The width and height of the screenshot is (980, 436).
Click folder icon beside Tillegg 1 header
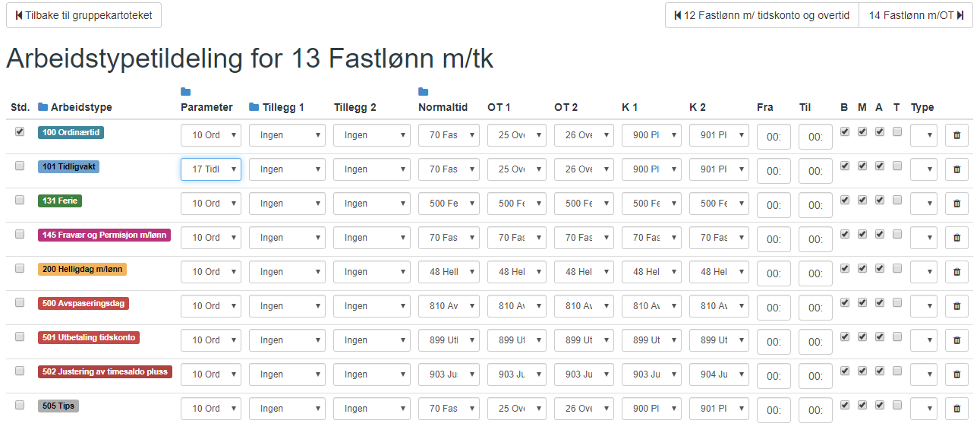pos(254,107)
